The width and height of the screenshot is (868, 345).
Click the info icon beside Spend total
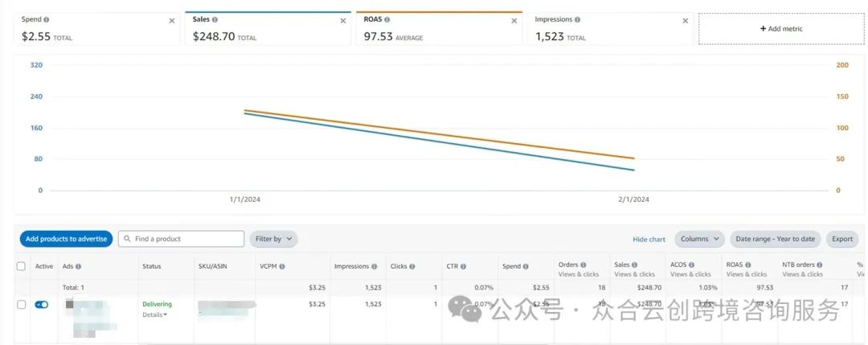coord(46,19)
